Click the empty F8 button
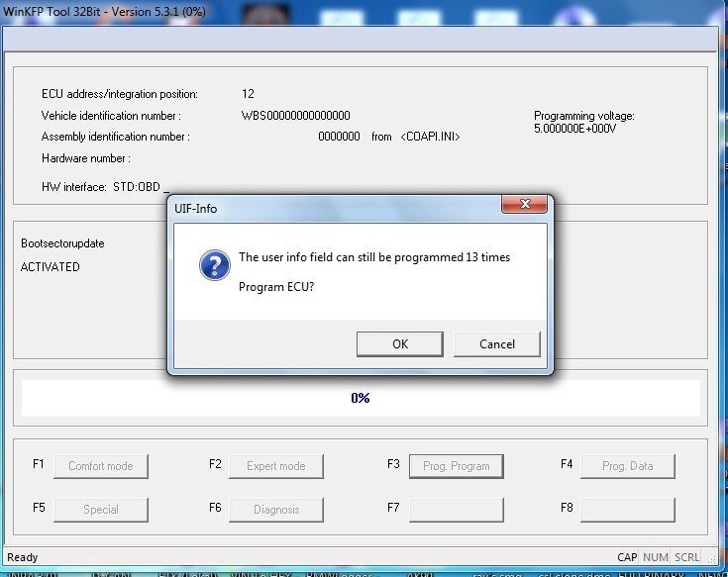The width and height of the screenshot is (728, 577). point(627,510)
